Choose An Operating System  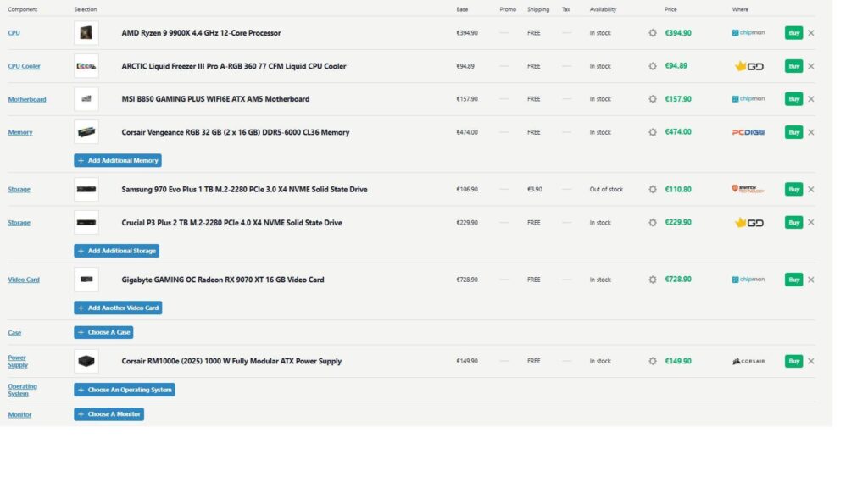click(124, 390)
